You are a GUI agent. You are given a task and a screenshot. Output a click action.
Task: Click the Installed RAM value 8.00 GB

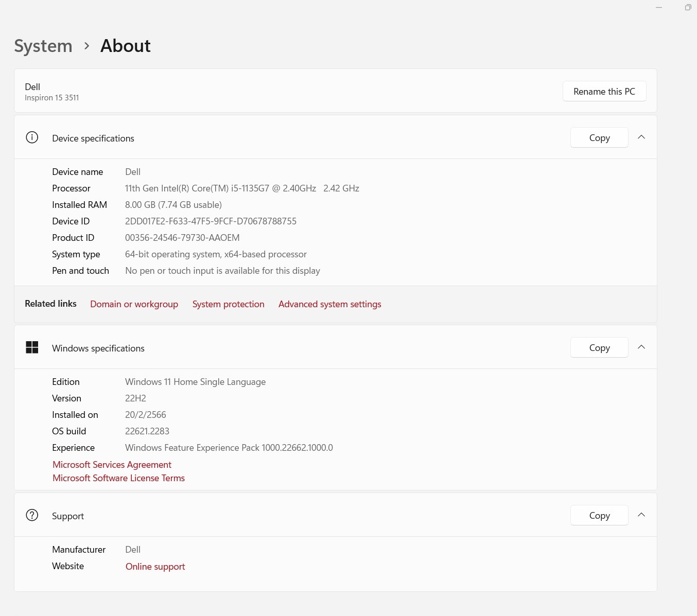[173, 205]
